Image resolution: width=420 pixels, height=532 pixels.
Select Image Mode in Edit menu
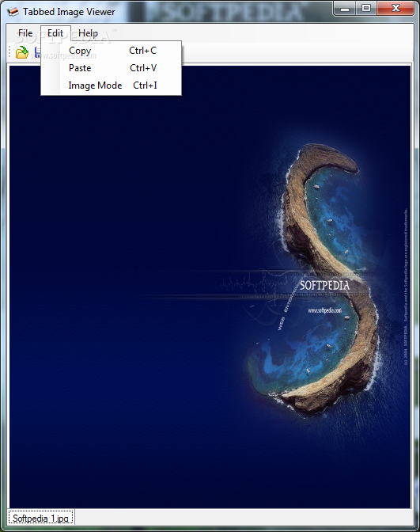pyautogui.click(x=112, y=85)
